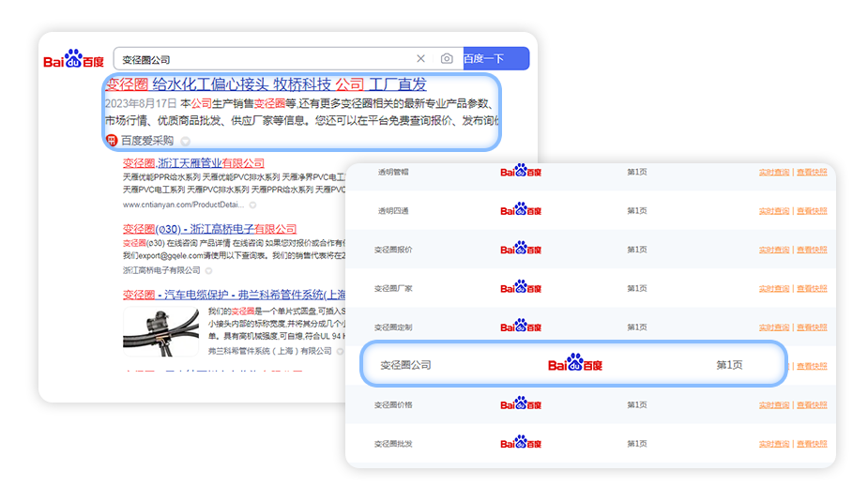Select the keyword cell 透明管帽
The width and height of the screenshot is (868, 502).
[x=393, y=172]
